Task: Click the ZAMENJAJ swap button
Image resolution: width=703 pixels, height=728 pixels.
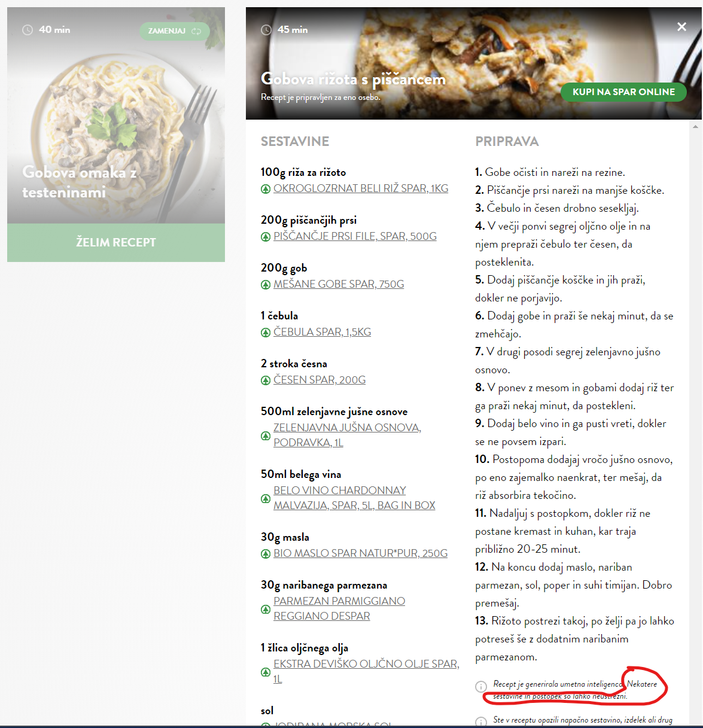Action: pyautogui.click(x=175, y=31)
